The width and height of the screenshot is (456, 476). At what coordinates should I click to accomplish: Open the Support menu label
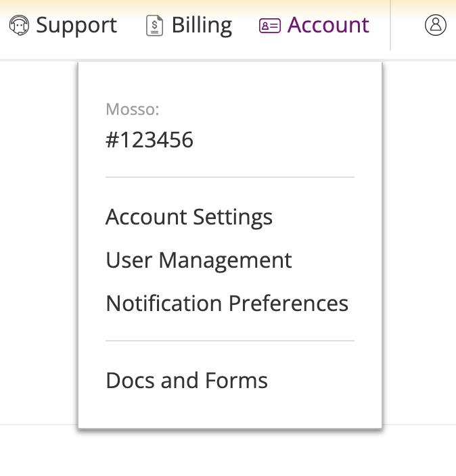pos(76,26)
